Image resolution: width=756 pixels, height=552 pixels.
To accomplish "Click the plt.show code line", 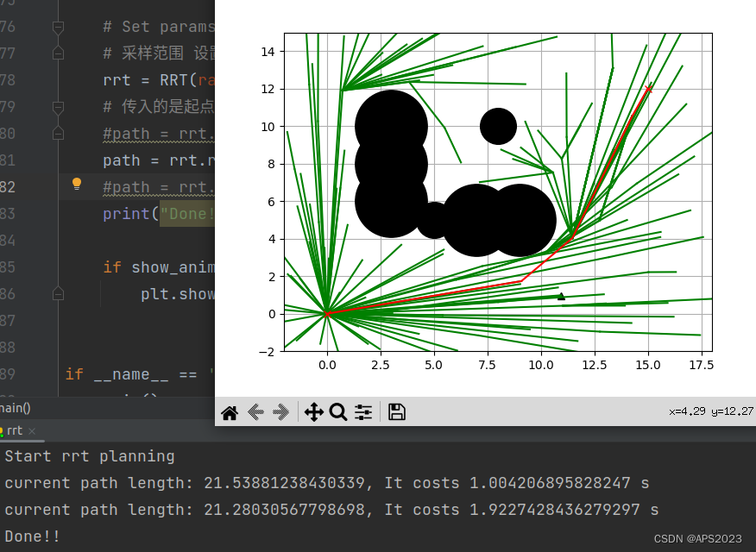I will coord(178,294).
